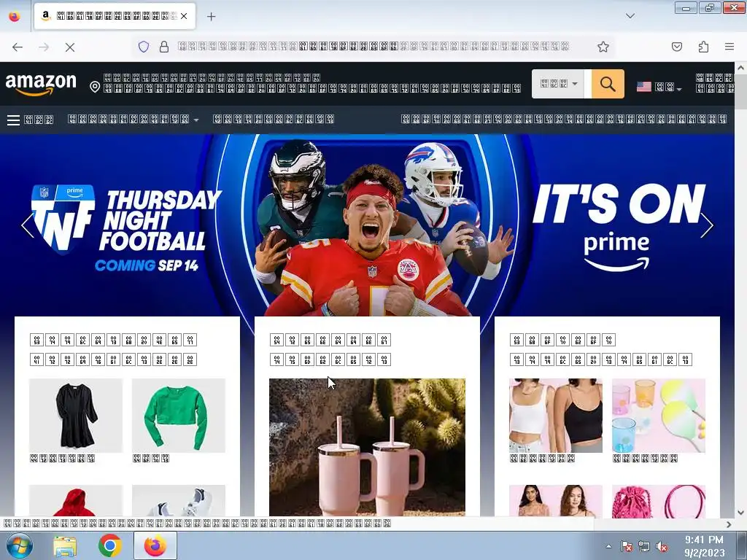Open a new tab with the plus button

(211, 16)
